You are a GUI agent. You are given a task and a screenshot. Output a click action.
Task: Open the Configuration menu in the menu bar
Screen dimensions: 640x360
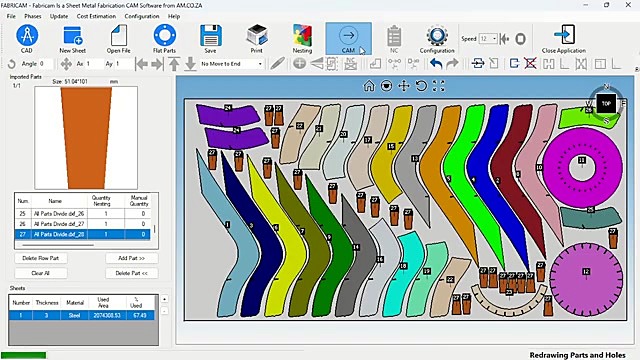pos(142,16)
